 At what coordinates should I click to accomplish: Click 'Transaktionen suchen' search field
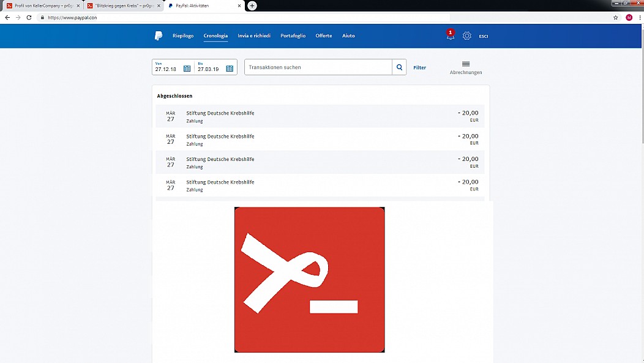click(x=318, y=67)
